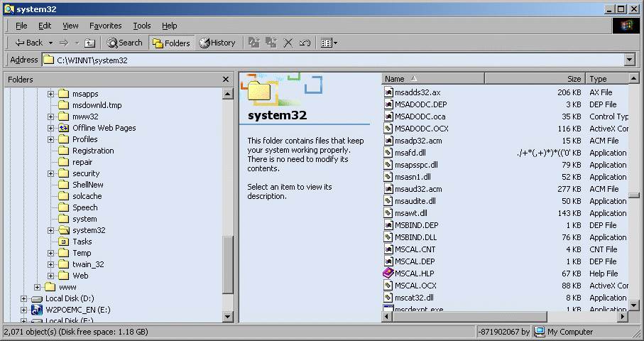The height and width of the screenshot is (341, 644).
Task: Close the Folders pane with X
Action: pos(226,80)
